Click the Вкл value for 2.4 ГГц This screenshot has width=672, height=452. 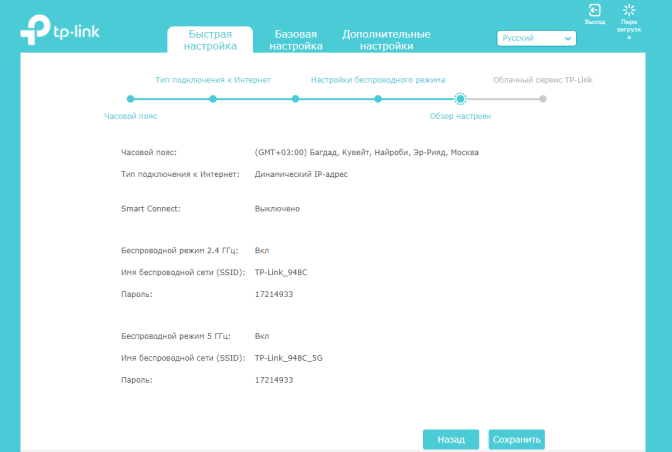point(262,251)
